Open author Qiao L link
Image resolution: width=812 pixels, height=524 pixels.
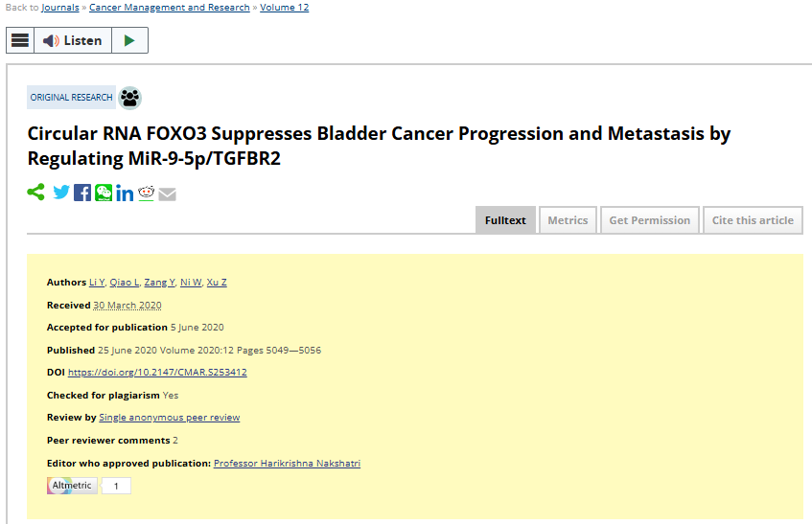click(125, 283)
